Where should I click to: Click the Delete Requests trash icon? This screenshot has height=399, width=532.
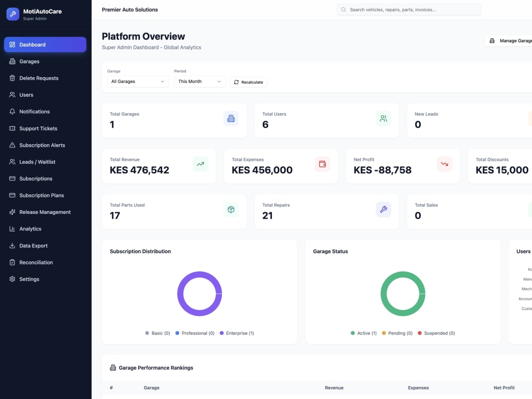pos(12,78)
